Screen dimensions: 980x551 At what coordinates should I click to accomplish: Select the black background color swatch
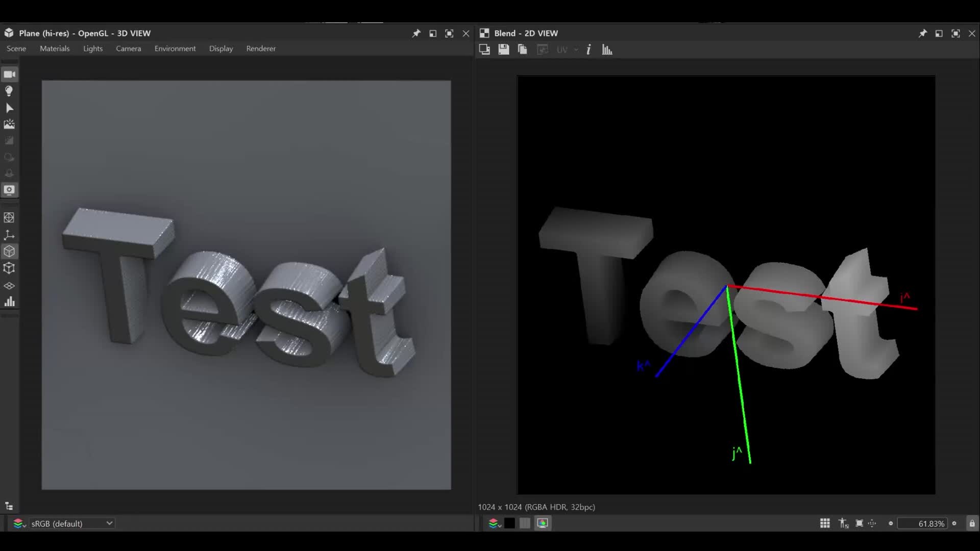pos(509,523)
